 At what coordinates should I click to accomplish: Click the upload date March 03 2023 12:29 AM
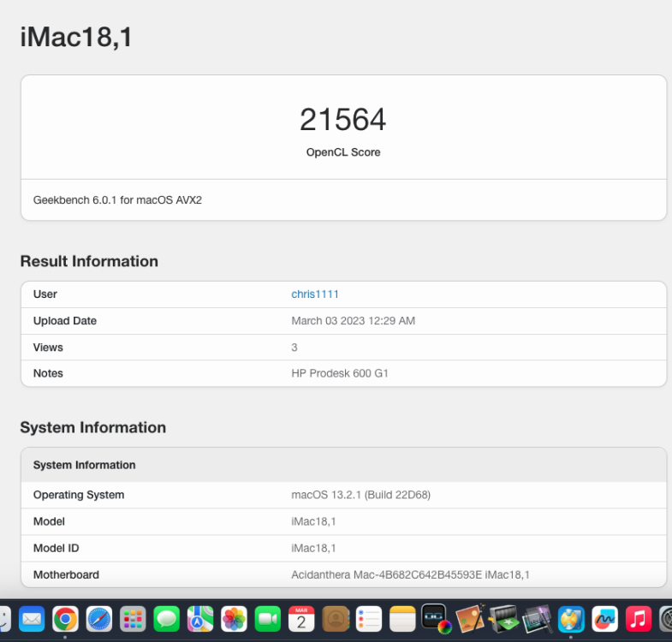[354, 320]
